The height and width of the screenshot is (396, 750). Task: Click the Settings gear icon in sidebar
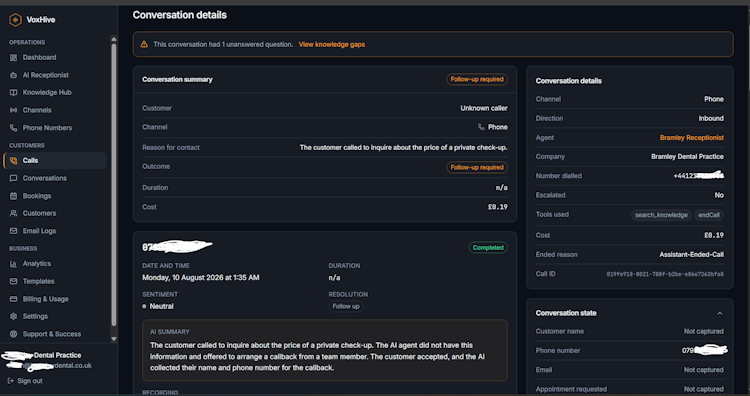pos(13,316)
